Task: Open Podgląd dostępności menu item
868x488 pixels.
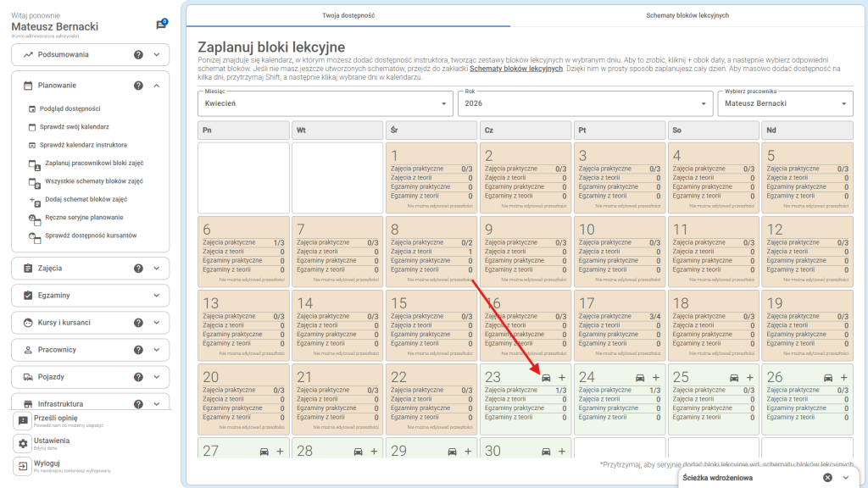Action: (x=72, y=108)
